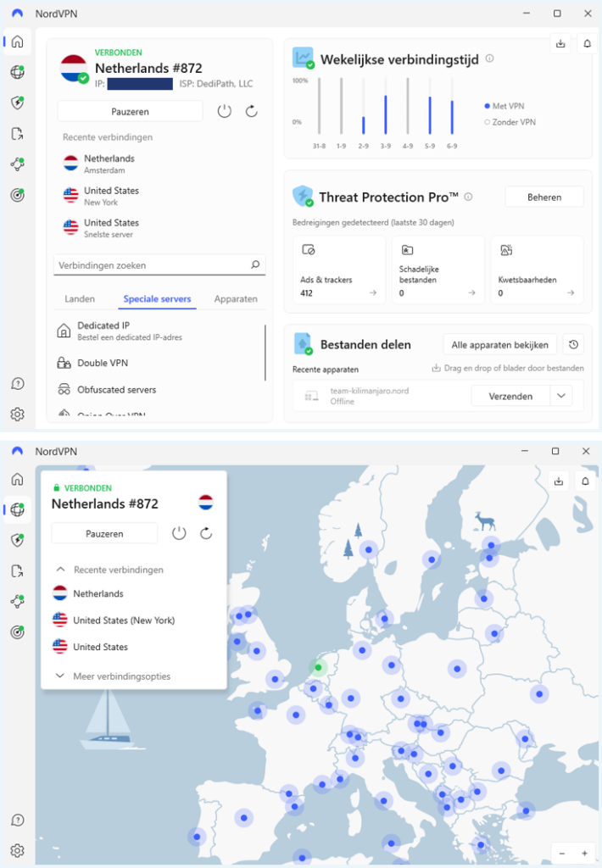The image size is (602, 868).
Task: Open Meshnet icon in map window sidebar
Action: click(x=18, y=601)
